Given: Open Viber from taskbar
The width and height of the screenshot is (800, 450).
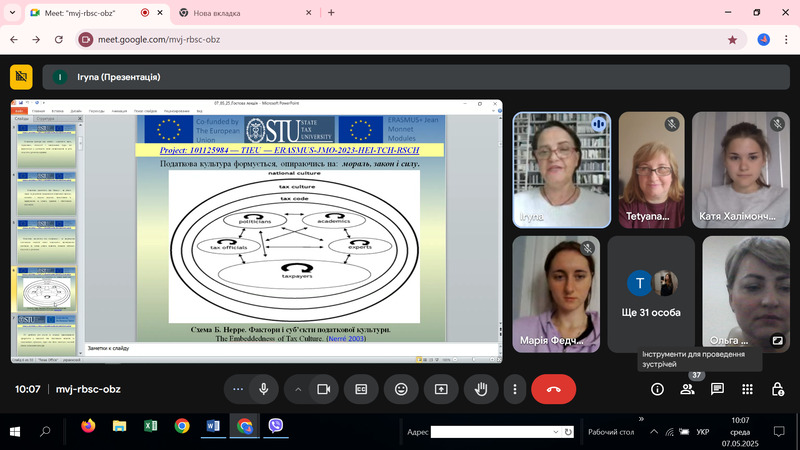Looking at the screenshot, I should click(276, 426).
